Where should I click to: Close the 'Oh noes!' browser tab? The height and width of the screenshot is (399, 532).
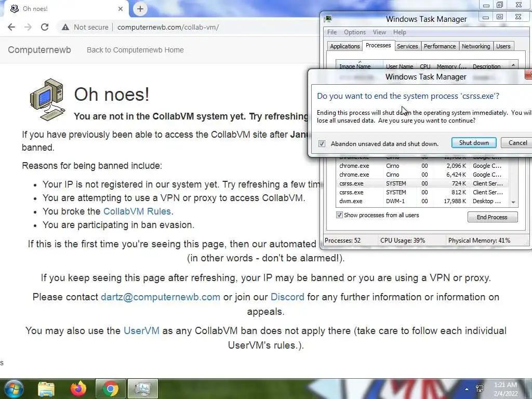coord(121,9)
